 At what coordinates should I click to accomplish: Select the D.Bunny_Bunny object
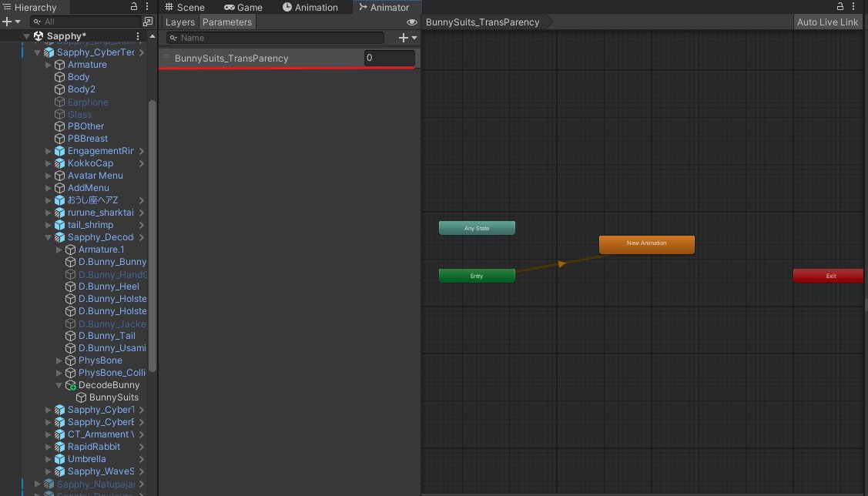[112, 262]
